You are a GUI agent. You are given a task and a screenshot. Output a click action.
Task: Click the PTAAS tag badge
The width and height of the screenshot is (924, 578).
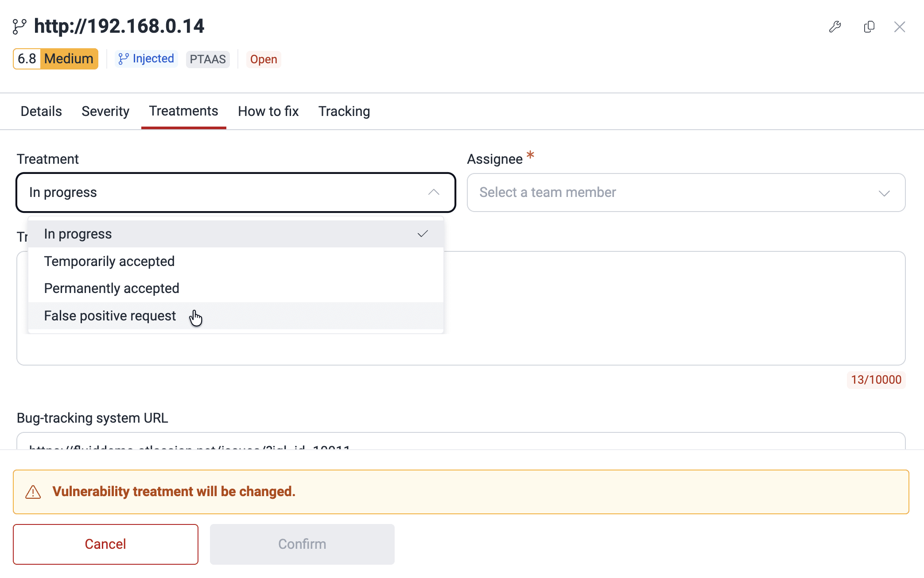click(208, 59)
